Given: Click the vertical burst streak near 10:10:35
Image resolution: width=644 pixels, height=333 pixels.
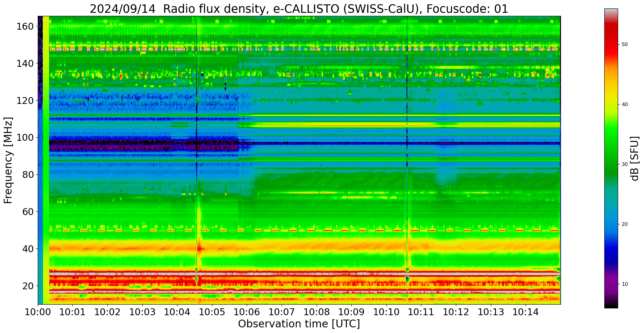Looking at the screenshot, I should tap(407, 160).
